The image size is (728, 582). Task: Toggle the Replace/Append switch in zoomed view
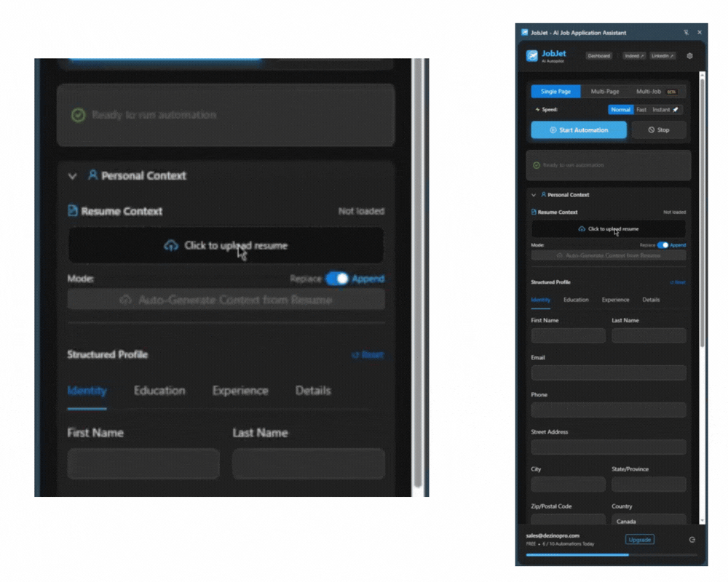pos(337,279)
